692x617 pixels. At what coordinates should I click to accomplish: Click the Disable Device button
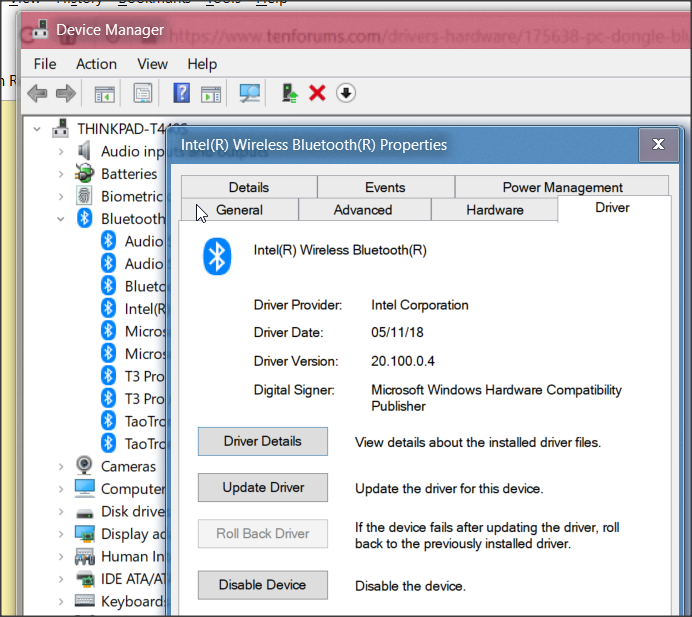tap(263, 585)
